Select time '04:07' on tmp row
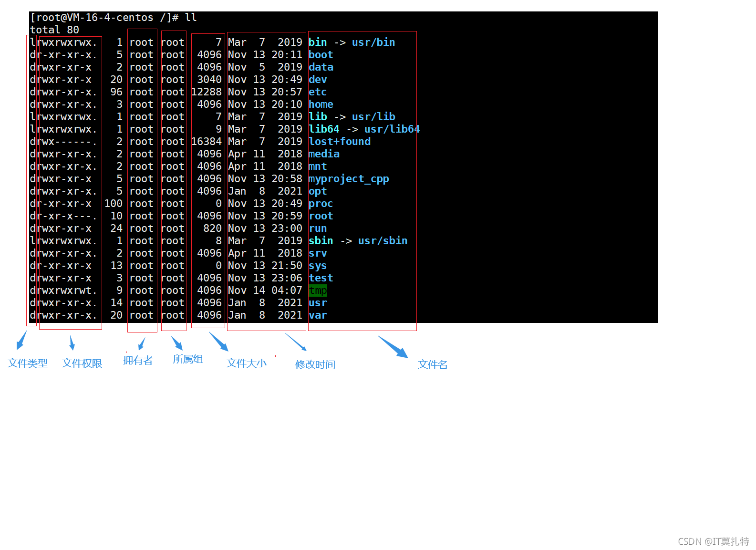756x550 pixels. point(287,291)
